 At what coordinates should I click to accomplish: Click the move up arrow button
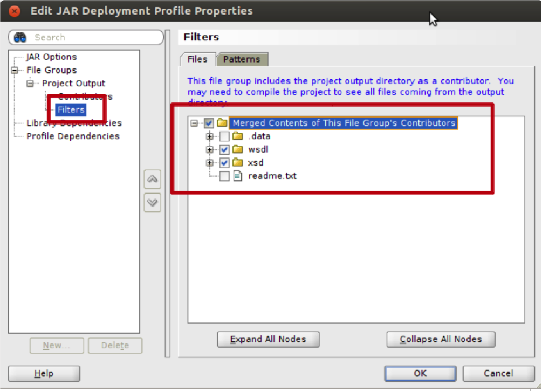pyautogui.click(x=153, y=179)
